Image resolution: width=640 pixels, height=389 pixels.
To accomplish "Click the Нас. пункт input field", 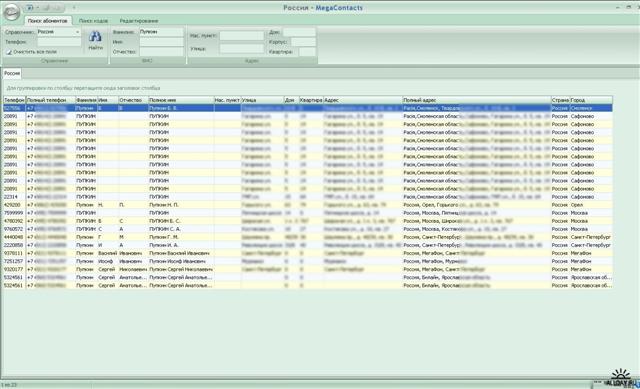I will (242, 36).
